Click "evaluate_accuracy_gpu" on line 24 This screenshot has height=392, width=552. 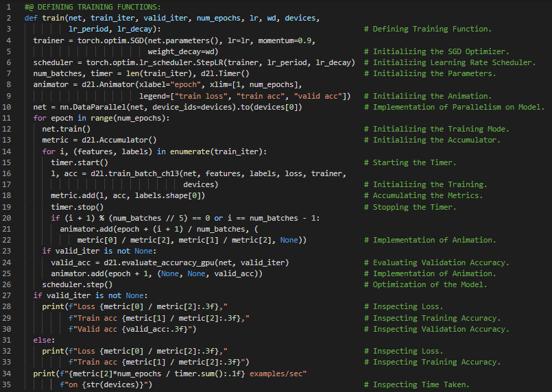coord(169,262)
